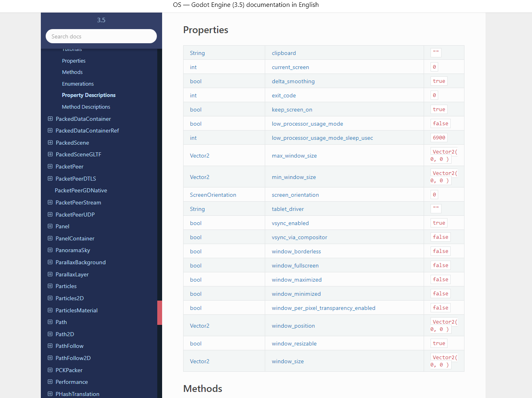Click the plus icon beside Performance
This screenshot has height=398, width=532.
(x=50, y=382)
